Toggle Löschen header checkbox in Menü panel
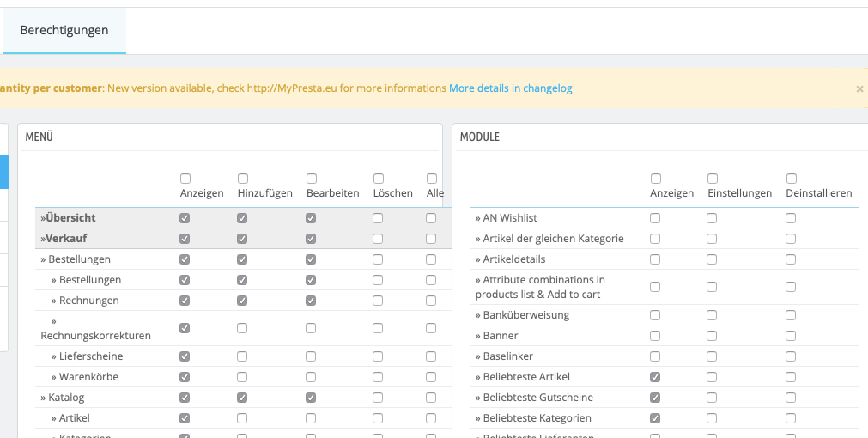Screen dimensions: 868x438 379,179
